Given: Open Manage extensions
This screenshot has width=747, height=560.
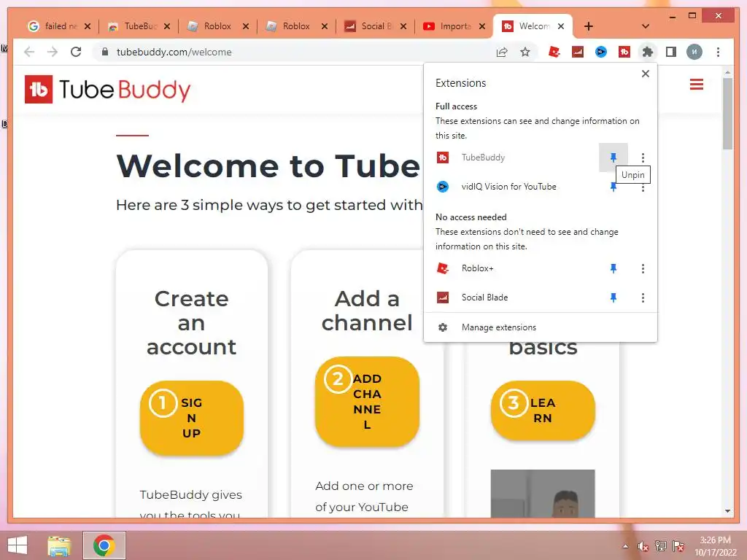Looking at the screenshot, I should click(x=541, y=327).
